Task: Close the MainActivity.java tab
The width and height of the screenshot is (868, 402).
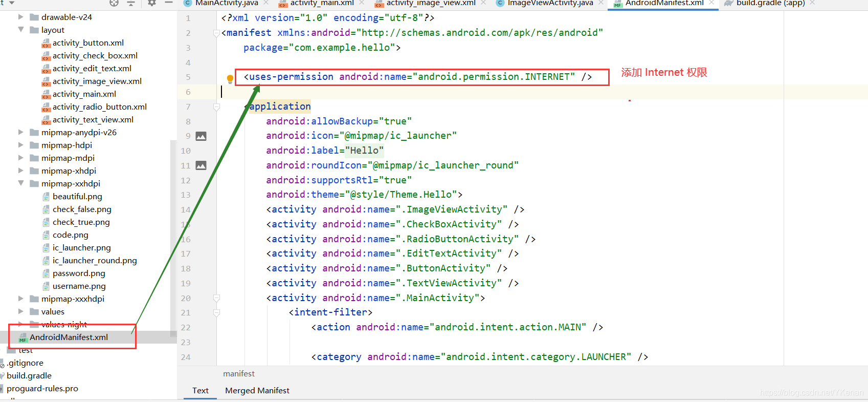Action: tap(266, 3)
